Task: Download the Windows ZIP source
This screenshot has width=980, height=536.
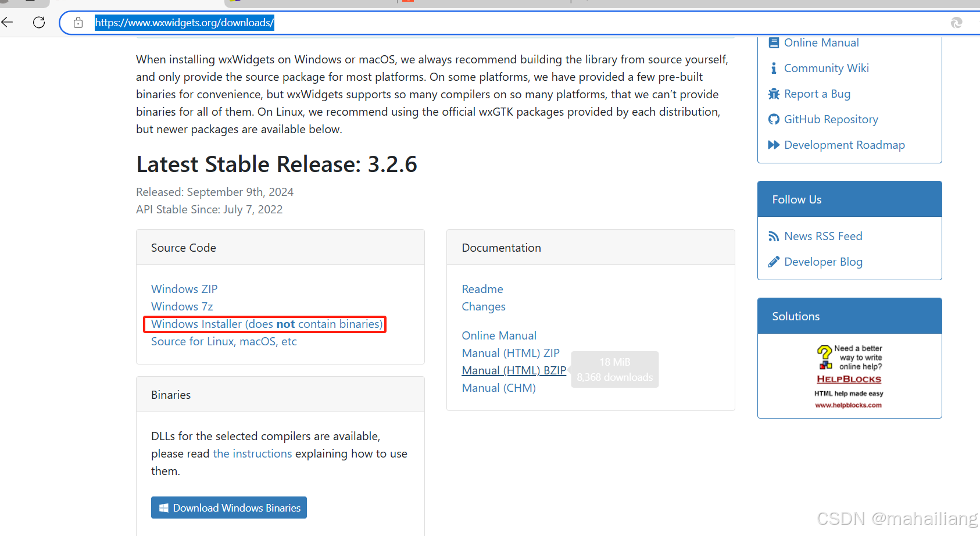Action: pos(184,289)
